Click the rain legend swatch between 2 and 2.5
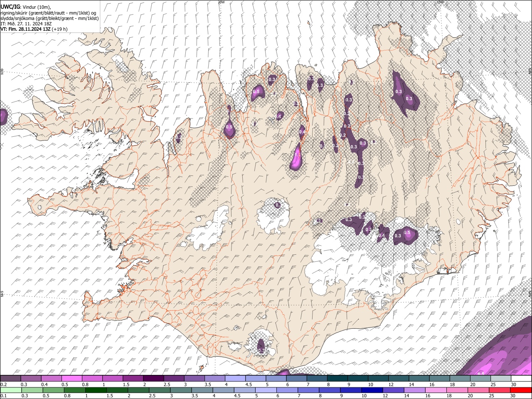Viewport: 532px width, 399px height. [x=138, y=390]
